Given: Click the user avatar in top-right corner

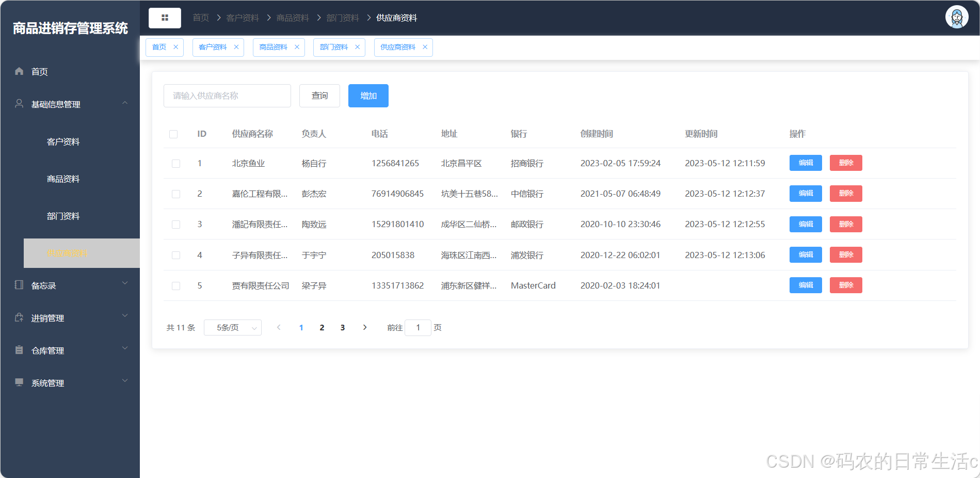Looking at the screenshot, I should 956,17.
